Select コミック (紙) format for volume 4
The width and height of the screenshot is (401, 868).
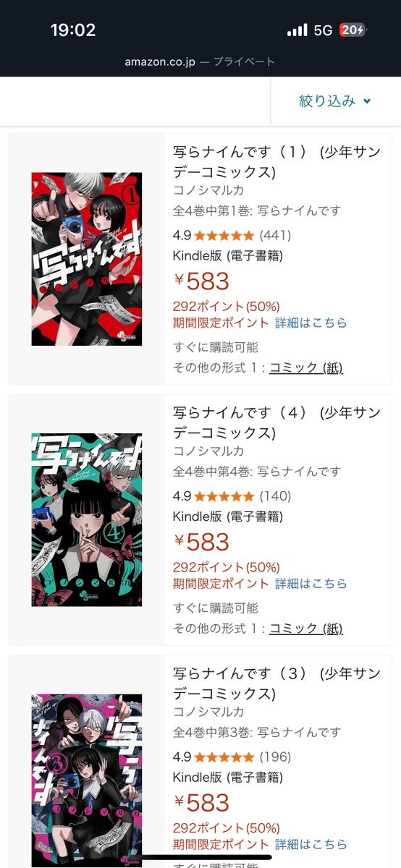point(306,628)
